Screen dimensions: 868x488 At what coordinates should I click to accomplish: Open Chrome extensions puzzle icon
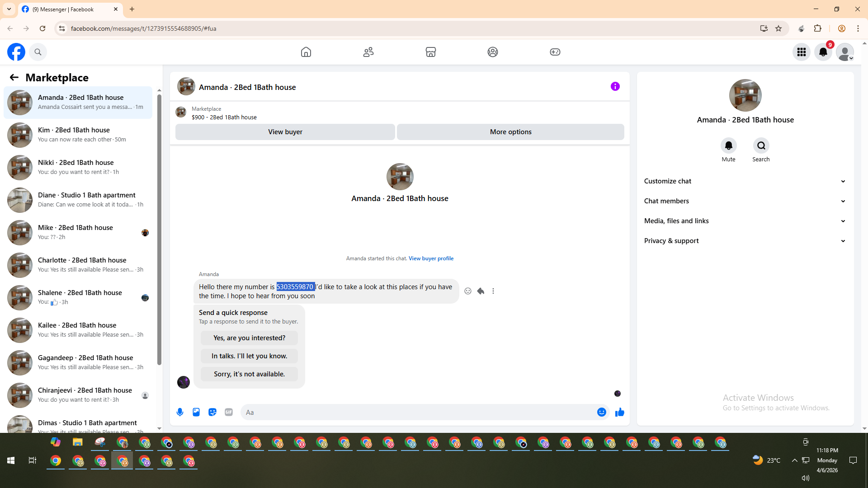click(817, 28)
